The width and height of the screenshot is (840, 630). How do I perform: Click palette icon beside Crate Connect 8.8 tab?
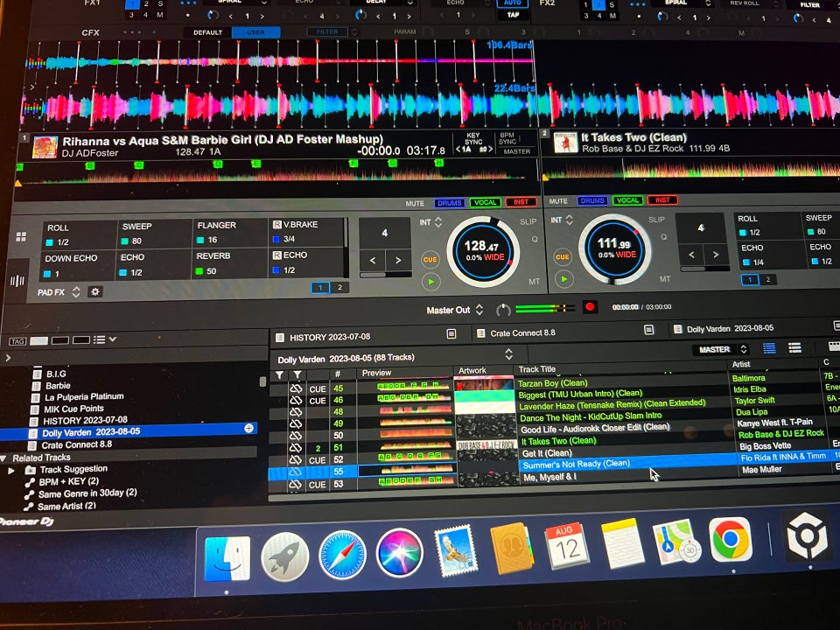coord(648,330)
